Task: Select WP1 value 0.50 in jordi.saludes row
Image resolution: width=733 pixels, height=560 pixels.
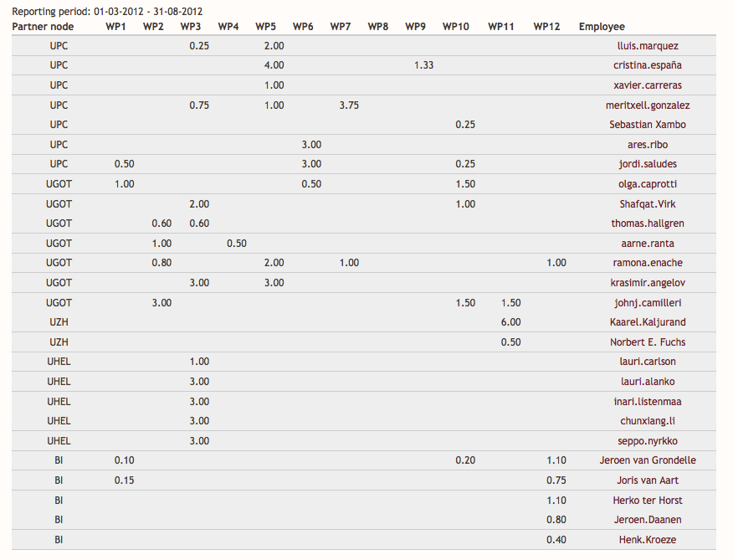Action: (124, 164)
